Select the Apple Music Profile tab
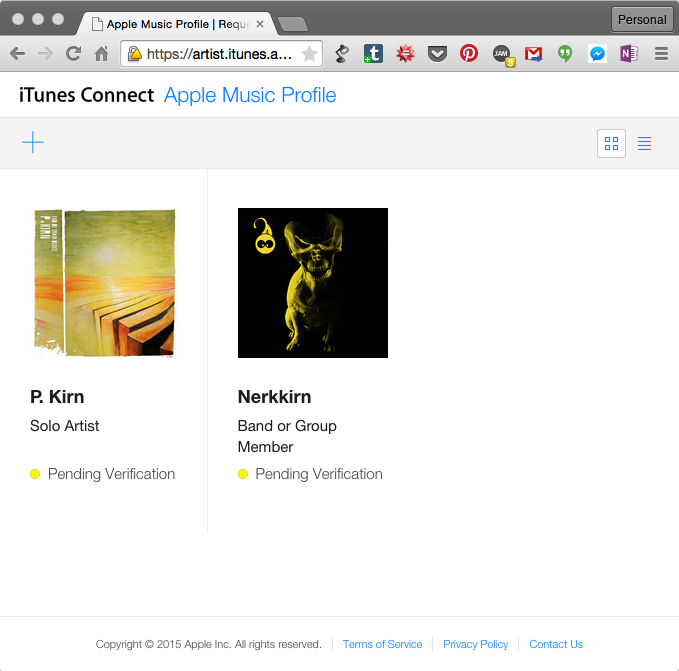Screen dimensions: 679x671 (x=175, y=22)
